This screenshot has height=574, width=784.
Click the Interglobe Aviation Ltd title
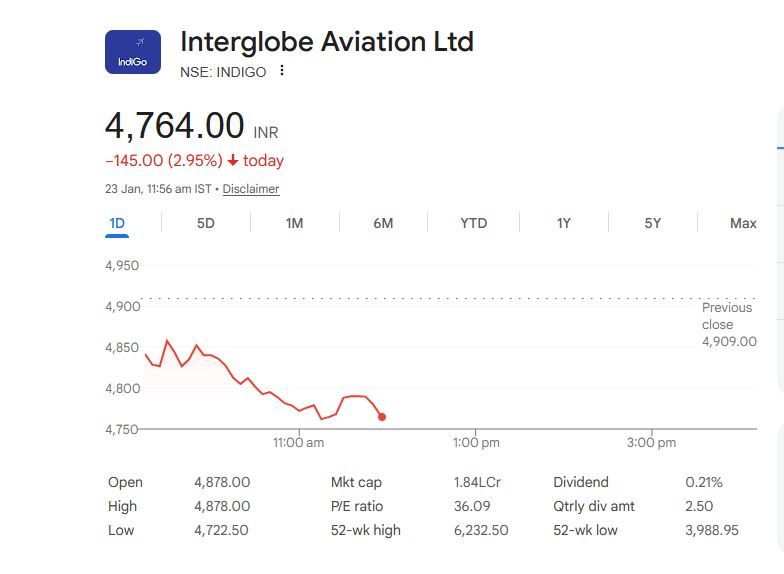pos(326,42)
